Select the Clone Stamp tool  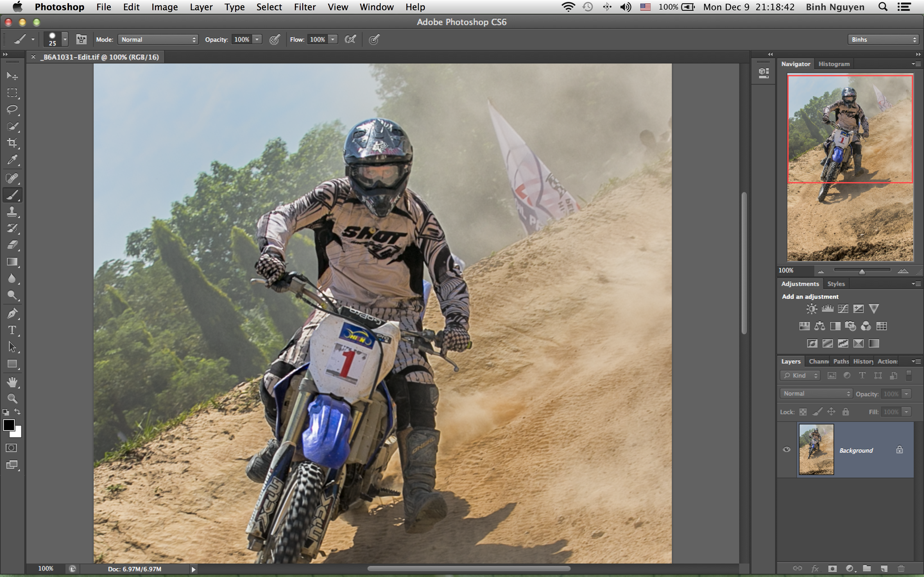tap(12, 212)
